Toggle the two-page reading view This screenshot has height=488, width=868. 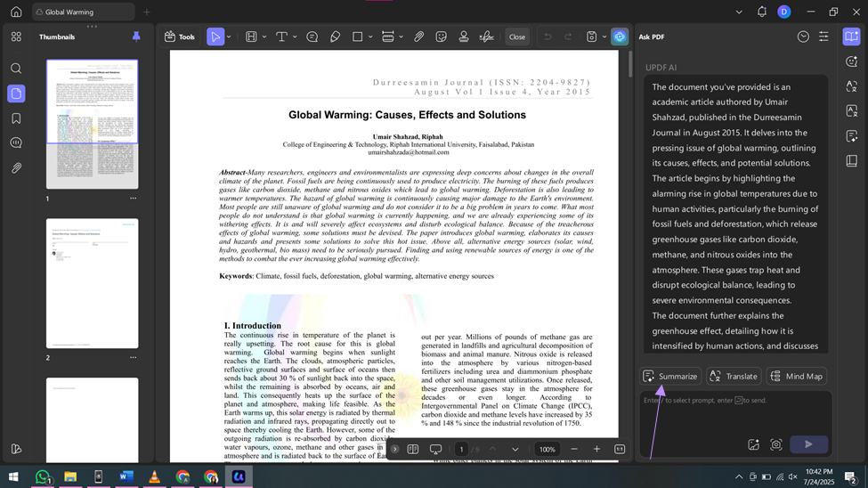(413, 449)
